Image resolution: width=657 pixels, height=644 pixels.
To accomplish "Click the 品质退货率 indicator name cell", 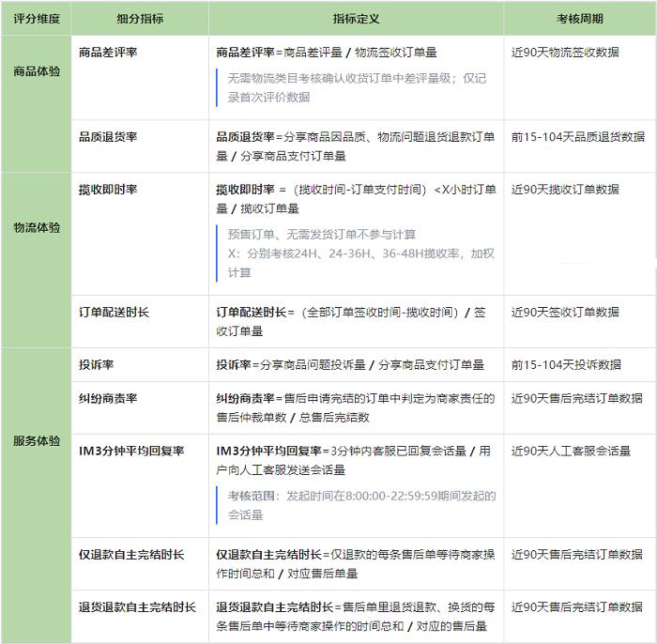I will [108, 137].
